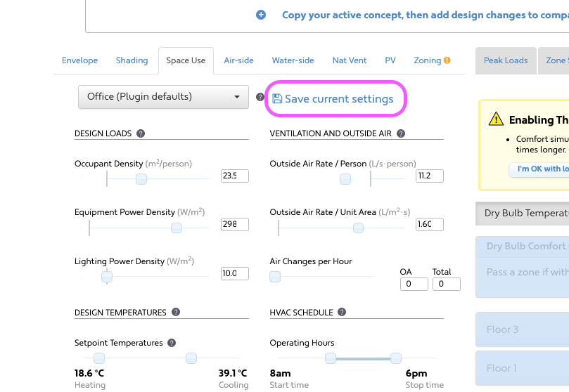Click the Lighting Power Density value field
Screen dimensions: 569x392
[235, 273]
